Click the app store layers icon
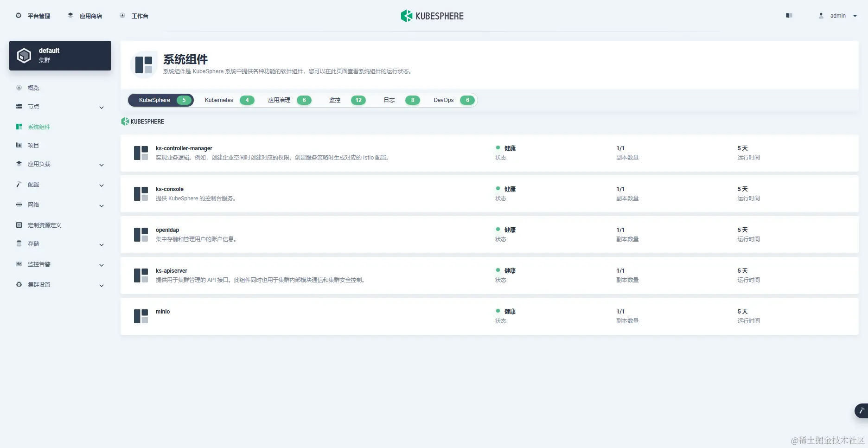 [x=70, y=15]
